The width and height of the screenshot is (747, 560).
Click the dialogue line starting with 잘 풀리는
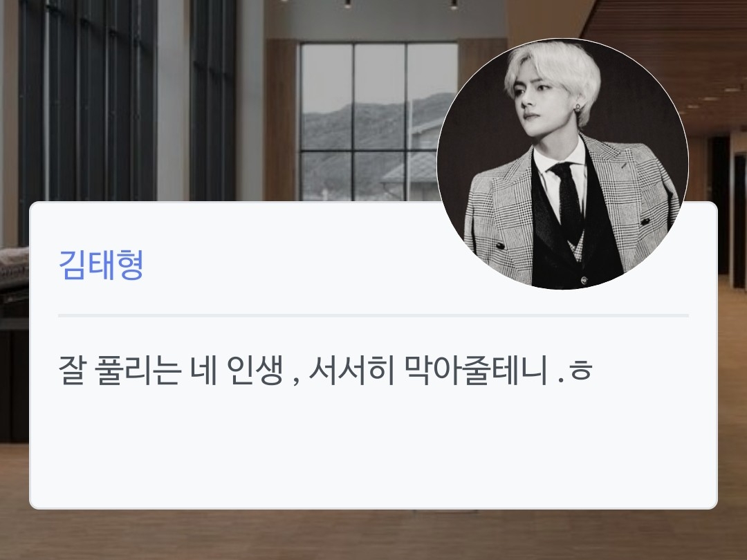pyautogui.click(x=325, y=369)
